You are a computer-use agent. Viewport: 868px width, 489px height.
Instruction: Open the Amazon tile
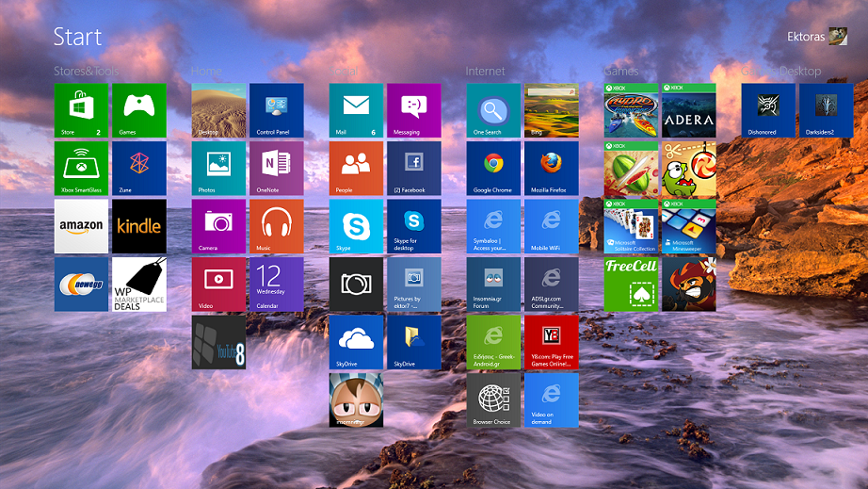[81, 226]
